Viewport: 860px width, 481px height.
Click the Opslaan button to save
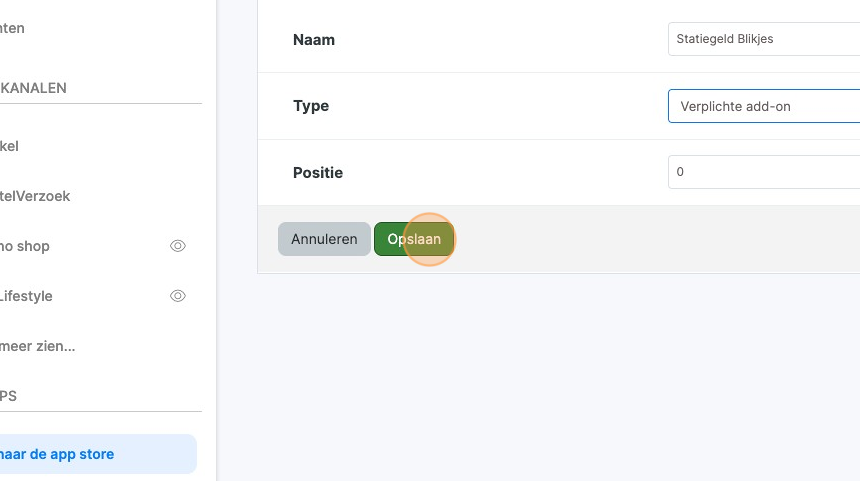click(x=414, y=239)
